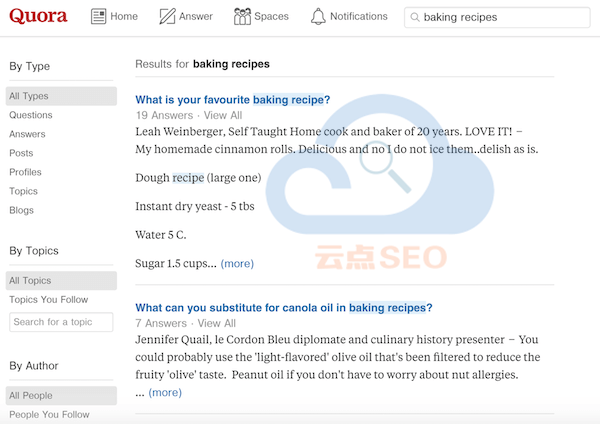Filter results by Topics
Viewport: 600px width, 424px height.
[23, 191]
